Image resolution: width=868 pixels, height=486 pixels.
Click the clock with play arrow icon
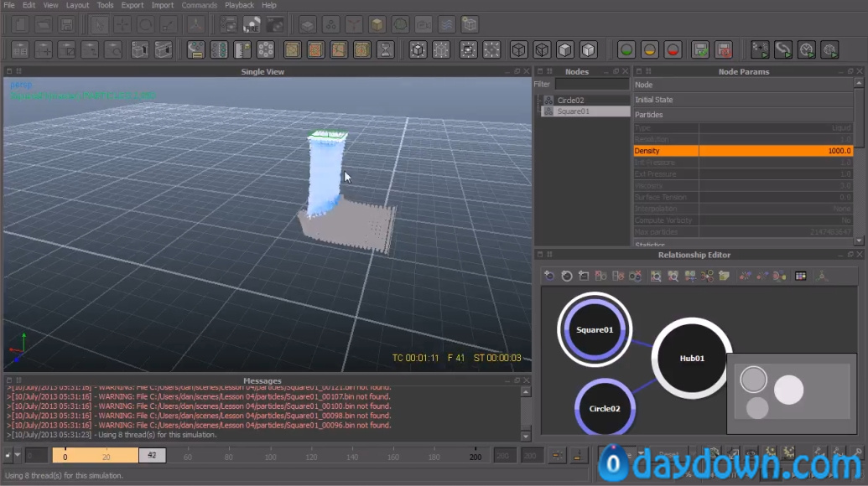(x=807, y=49)
